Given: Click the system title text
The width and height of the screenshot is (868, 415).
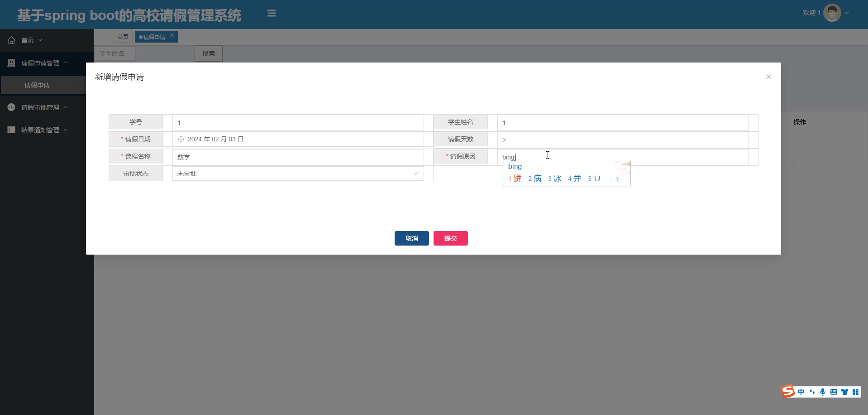Looking at the screenshot, I should (x=129, y=15).
